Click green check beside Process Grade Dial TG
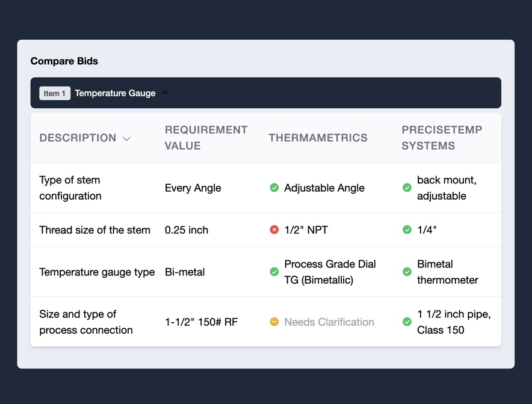 point(274,272)
